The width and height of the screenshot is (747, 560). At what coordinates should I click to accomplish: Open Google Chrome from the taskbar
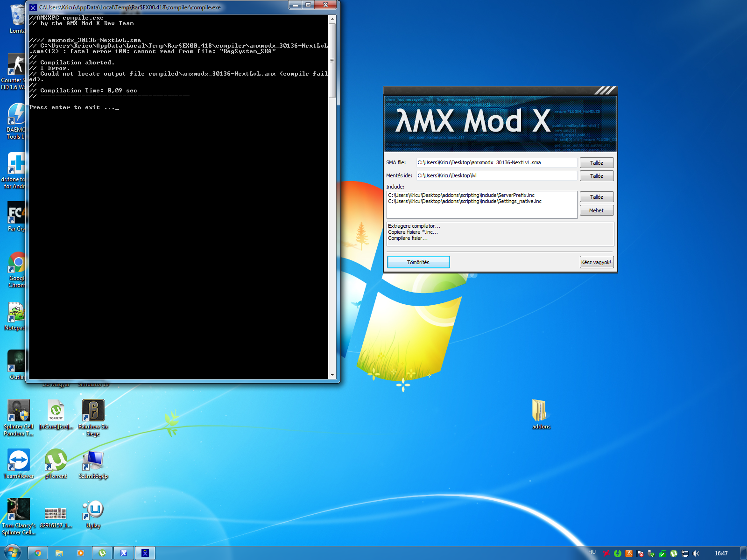[38, 553]
